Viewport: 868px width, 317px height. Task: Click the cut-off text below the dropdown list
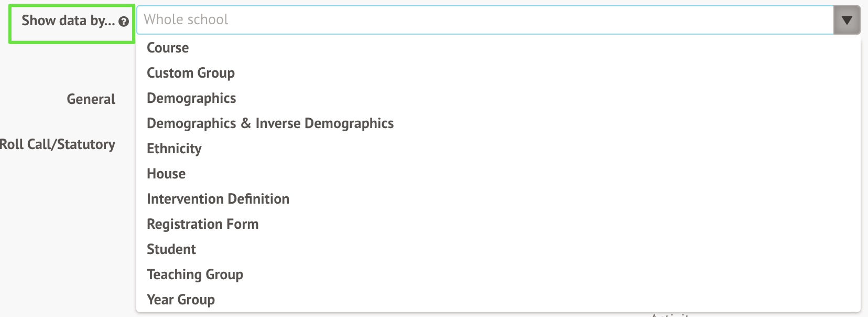670,315
